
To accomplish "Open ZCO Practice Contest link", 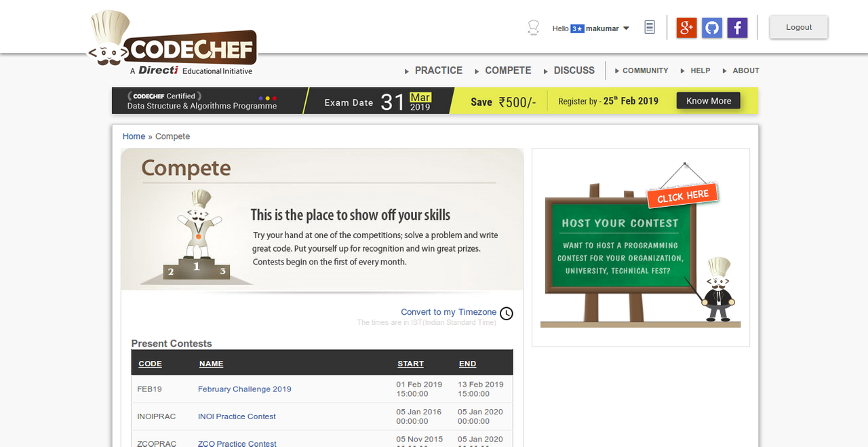I will 237,444.
